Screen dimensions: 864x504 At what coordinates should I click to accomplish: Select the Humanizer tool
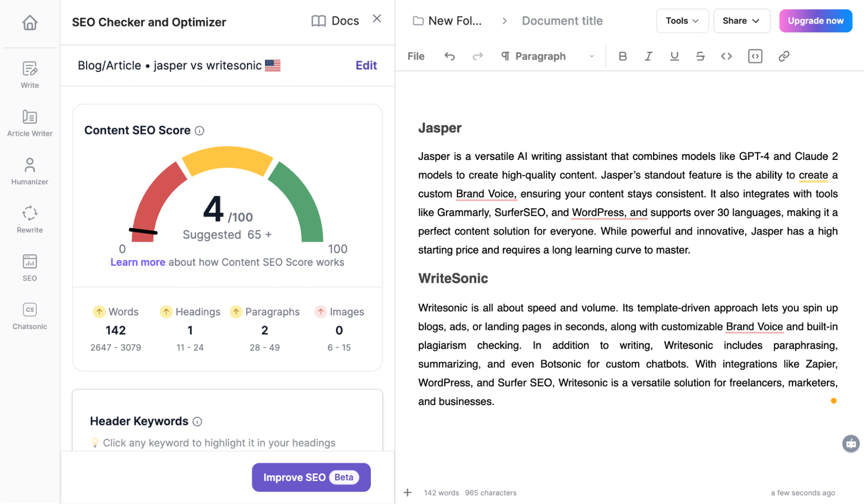tap(29, 171)
